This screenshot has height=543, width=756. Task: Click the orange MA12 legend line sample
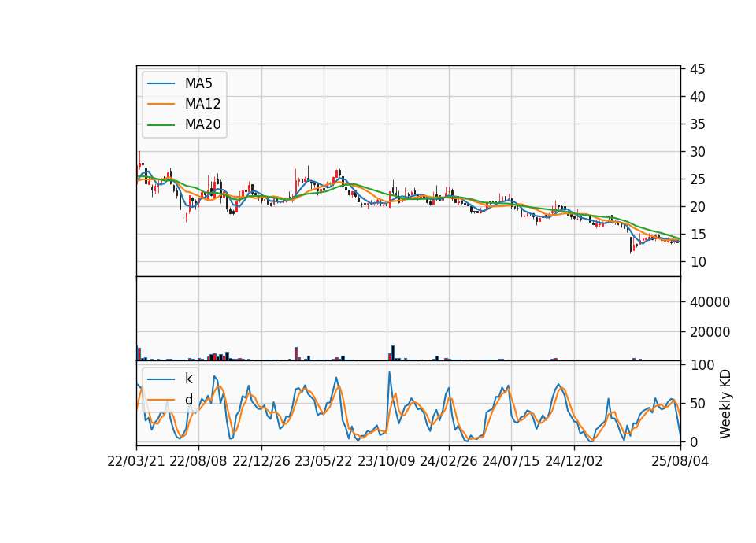(161, 104)
